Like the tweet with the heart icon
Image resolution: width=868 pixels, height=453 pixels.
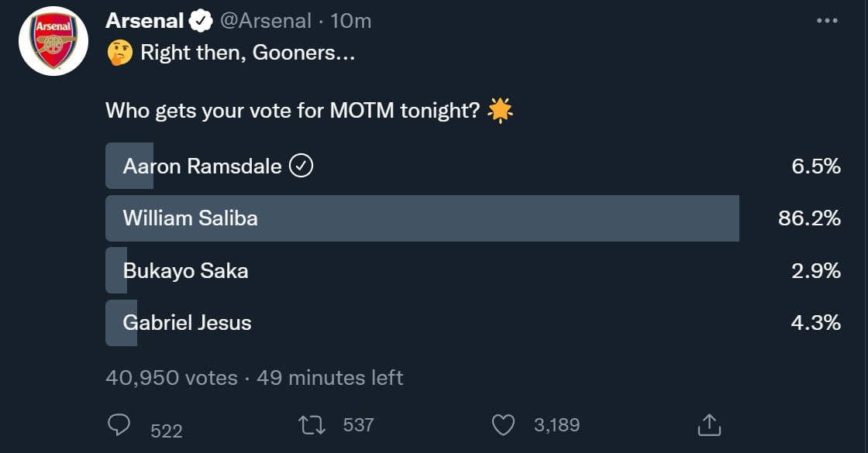tap(504, 424)
